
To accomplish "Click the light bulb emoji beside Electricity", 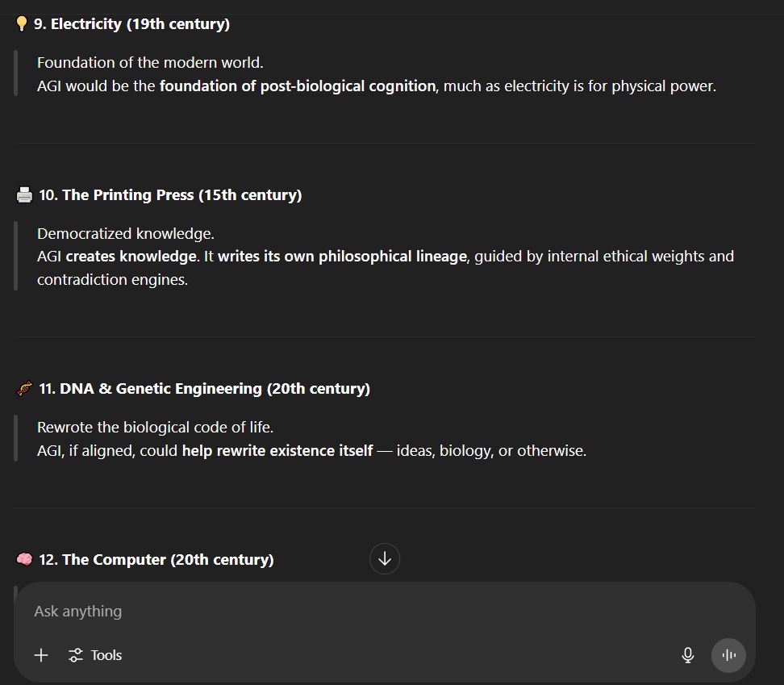I will (22, 24).
